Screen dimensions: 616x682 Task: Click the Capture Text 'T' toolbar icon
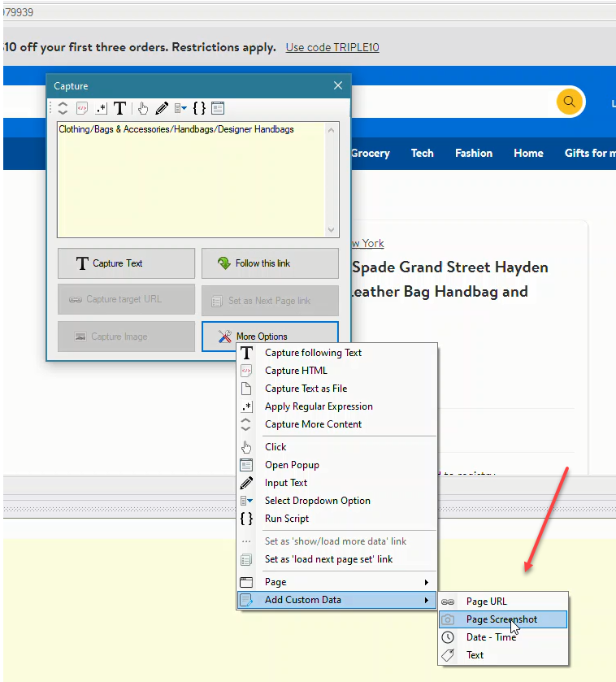click(x=119, y=108)
